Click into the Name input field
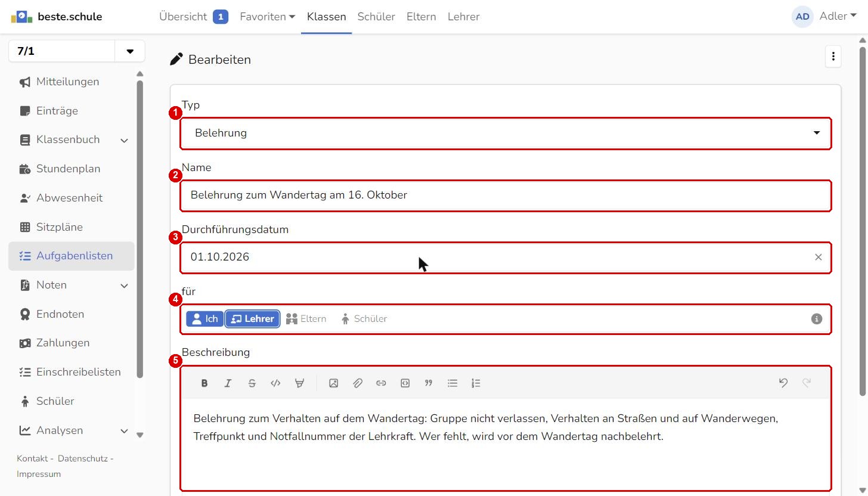Image resolution: width=868 pixels, height=496 pixels. tap(506, 195)
